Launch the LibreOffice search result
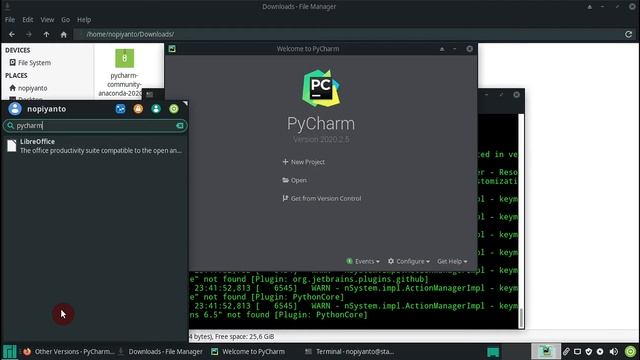 tap(95, 146)
